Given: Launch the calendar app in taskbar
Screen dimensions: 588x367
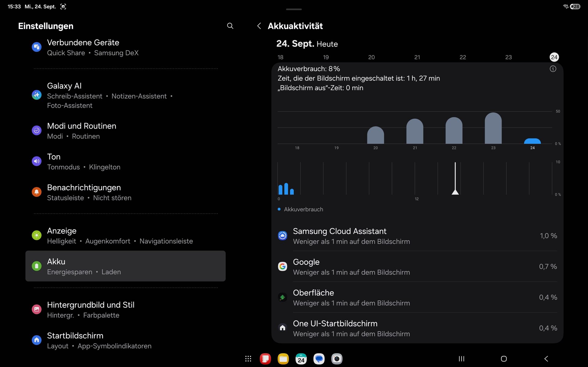Looking at the screenshot, I should click(x=301, y=359).
